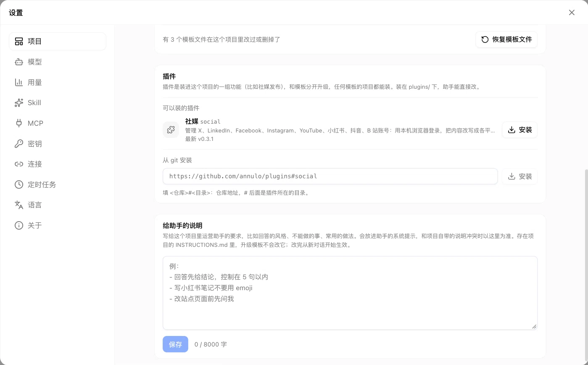Open the 密钥 settings section
The width and height of the screenshot is (588, 365).
point(58,144)
